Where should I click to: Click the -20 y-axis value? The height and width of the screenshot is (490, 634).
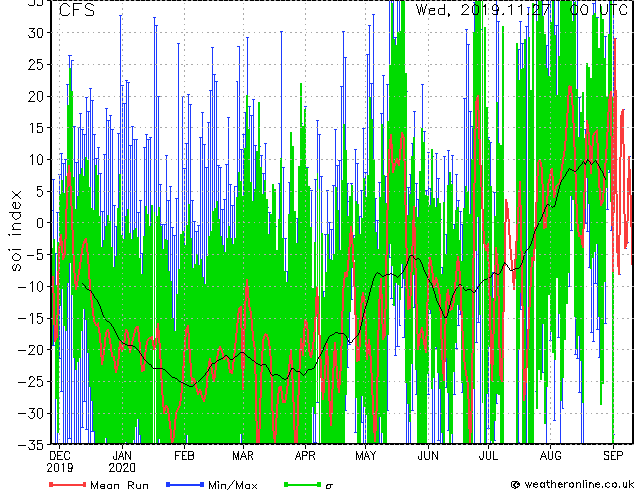[x=31, y=350]
